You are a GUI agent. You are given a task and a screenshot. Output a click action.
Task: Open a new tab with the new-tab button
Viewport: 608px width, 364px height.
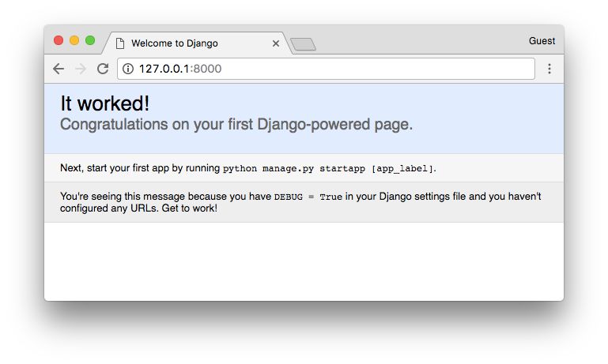pos(304,44)
